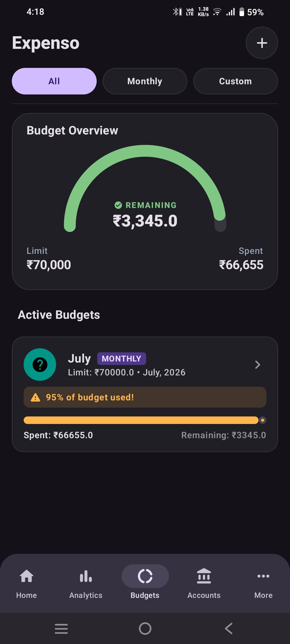The width and height of the screenshot is (290, 644).
Task: Open the Android recent apps menu button
Action: pos(61,628)
